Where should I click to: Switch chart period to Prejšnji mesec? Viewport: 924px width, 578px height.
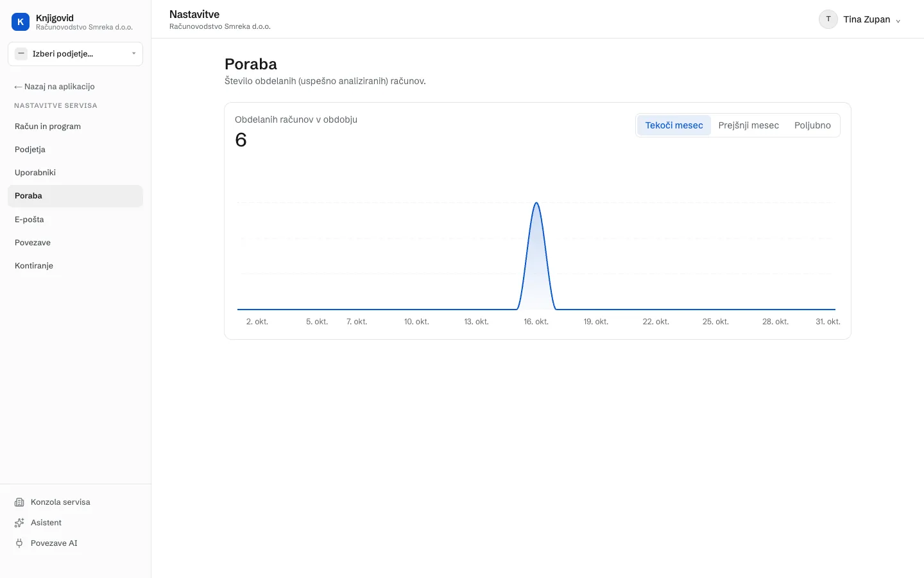[748, 125]
